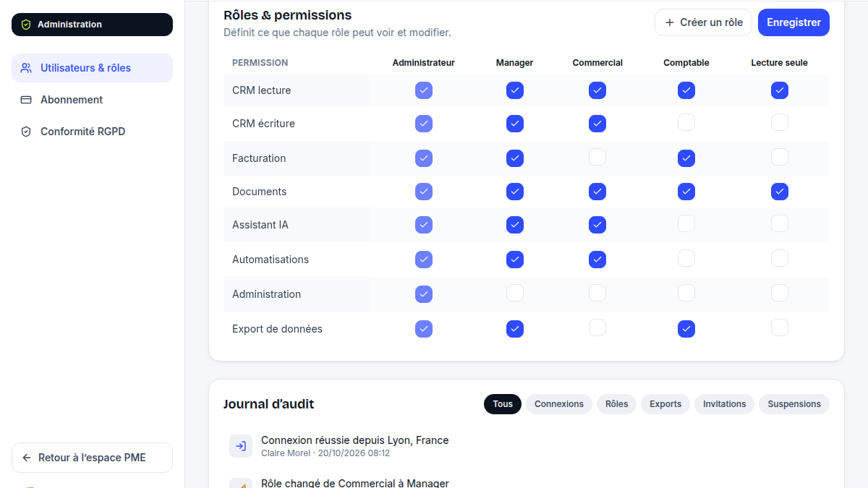868x488 pixels.
Task: Uncheck CRM lecture for Lecture seule
Action: click(x=780, y=90)
